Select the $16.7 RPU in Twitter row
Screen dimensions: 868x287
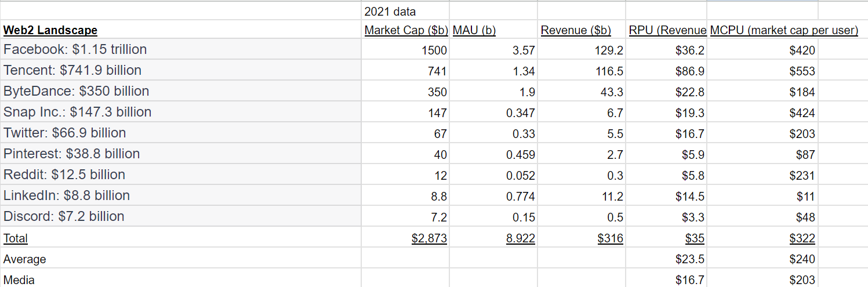click(x=690, y=134)
